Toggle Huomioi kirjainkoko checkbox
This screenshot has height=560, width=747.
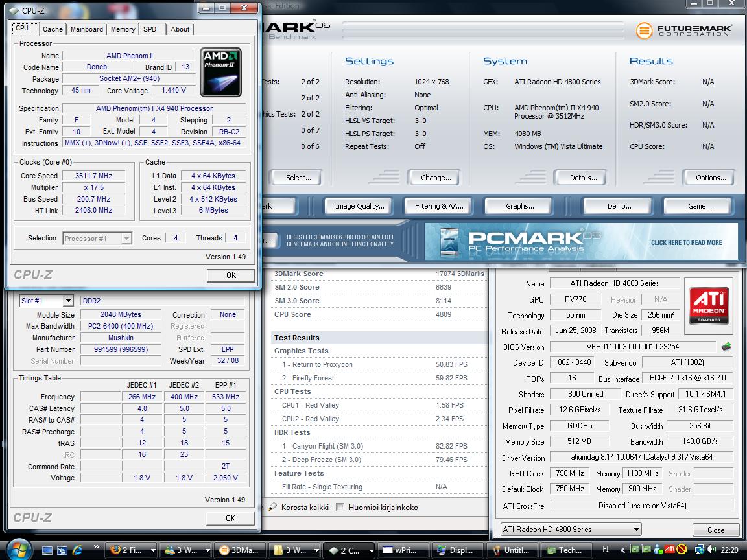[340, 507]
